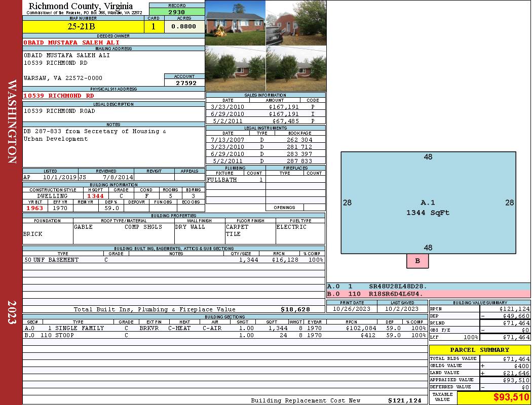
Task: Click stoop RPCN value $412
Action: (x=368, y=335)
